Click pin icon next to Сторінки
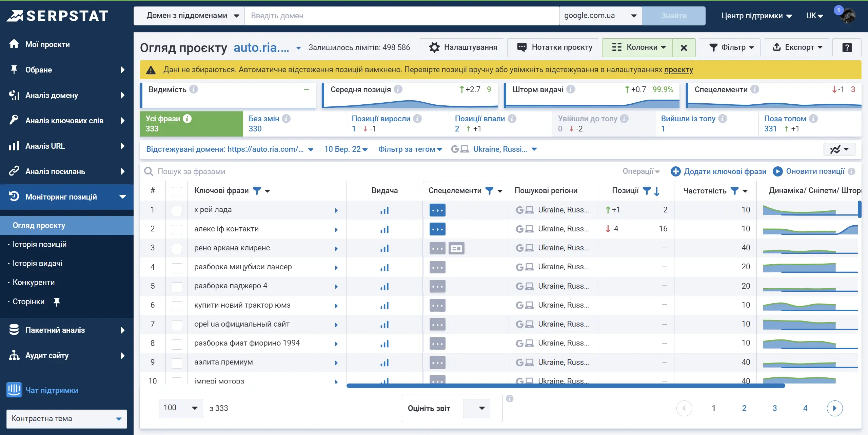 pos(57,302)
